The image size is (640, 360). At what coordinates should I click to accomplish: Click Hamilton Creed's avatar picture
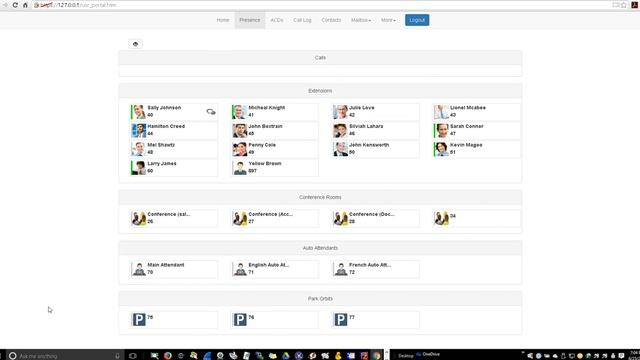[x=139, y=131]
